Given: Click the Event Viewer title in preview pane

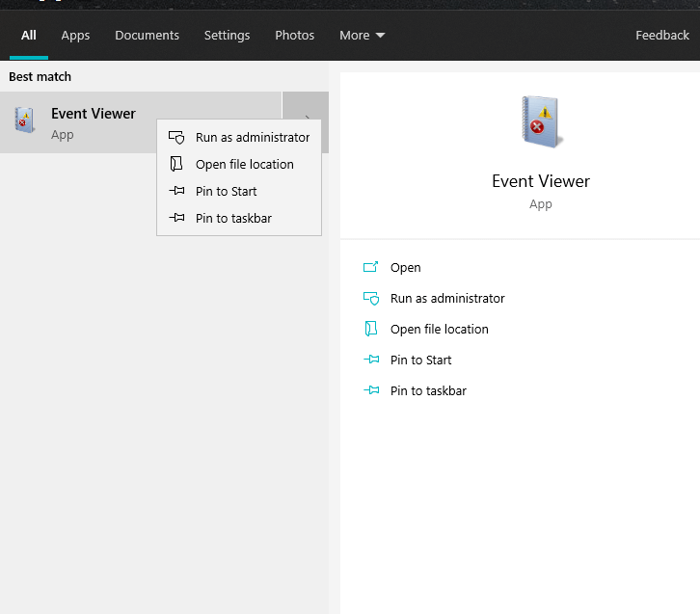Looking at the screenshot, I should (541, 181).
